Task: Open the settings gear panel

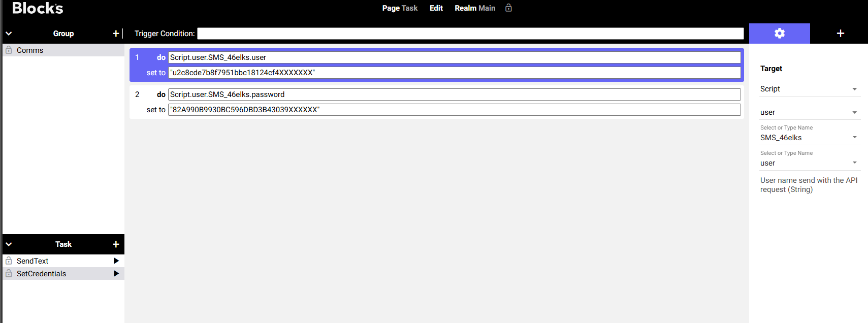Action: click(x=779, y=34)
